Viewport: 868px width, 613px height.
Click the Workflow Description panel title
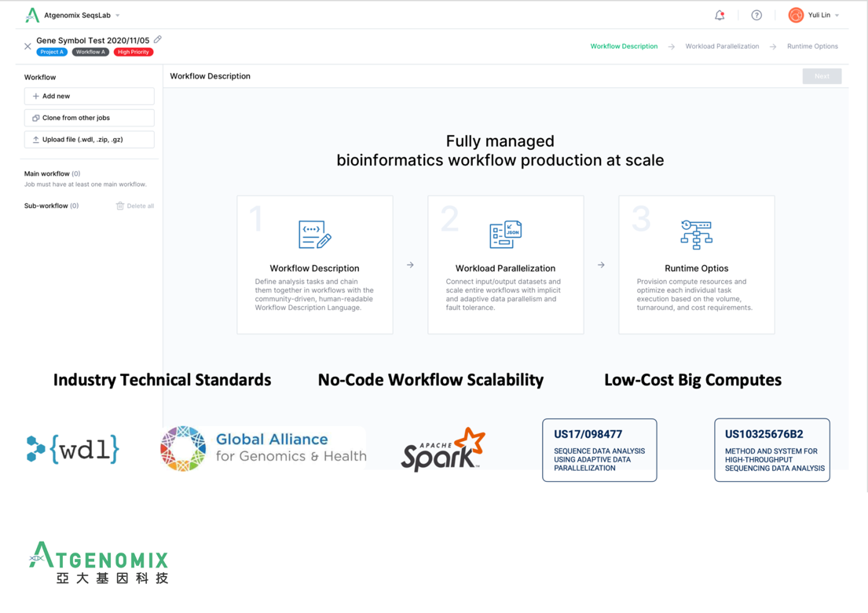pos(211,76)
